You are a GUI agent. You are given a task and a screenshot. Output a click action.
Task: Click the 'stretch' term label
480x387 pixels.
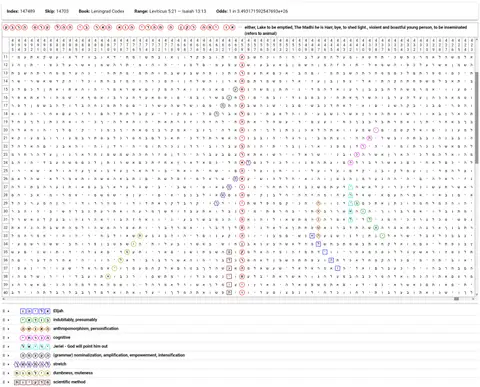click(60, 364)
